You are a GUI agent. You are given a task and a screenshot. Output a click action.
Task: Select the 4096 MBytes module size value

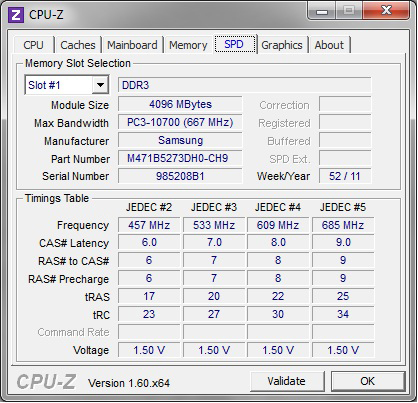click(180, 105)
